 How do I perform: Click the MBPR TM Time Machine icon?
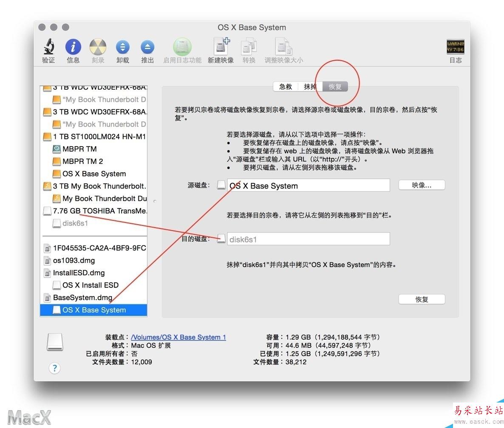[57, 149]
